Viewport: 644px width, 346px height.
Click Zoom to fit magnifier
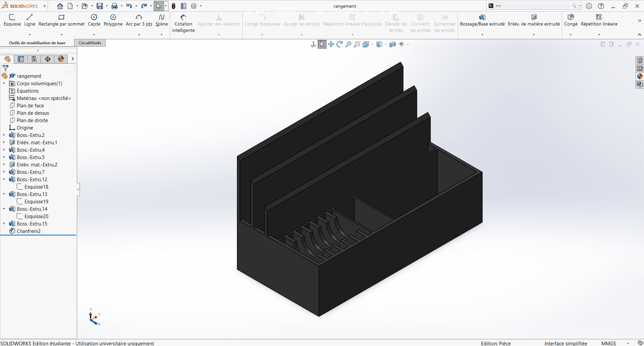pos(348,44)
